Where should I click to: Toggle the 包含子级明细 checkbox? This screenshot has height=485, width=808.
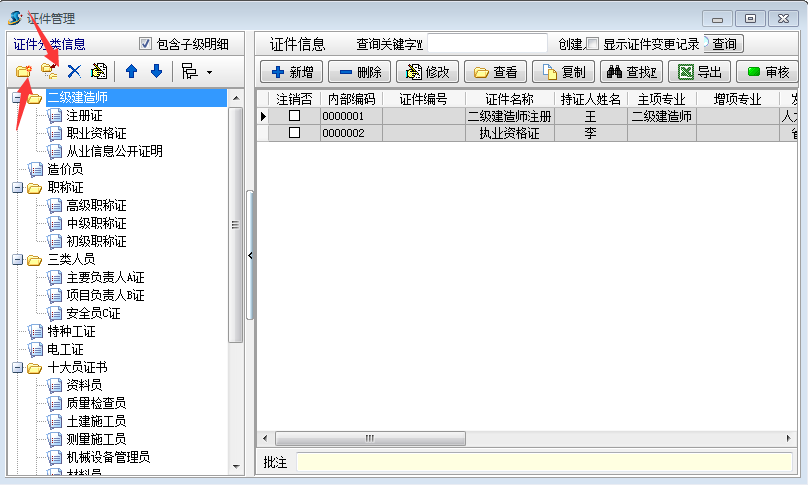point(146,44)
